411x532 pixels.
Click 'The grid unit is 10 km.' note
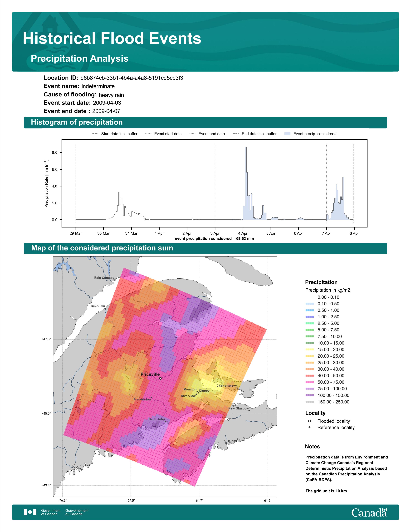click(327, 491)
